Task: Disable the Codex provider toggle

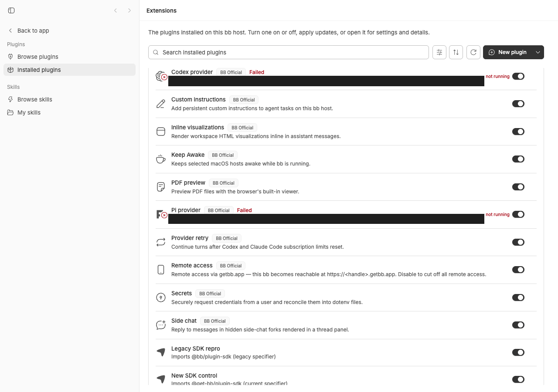Action: 518,76
